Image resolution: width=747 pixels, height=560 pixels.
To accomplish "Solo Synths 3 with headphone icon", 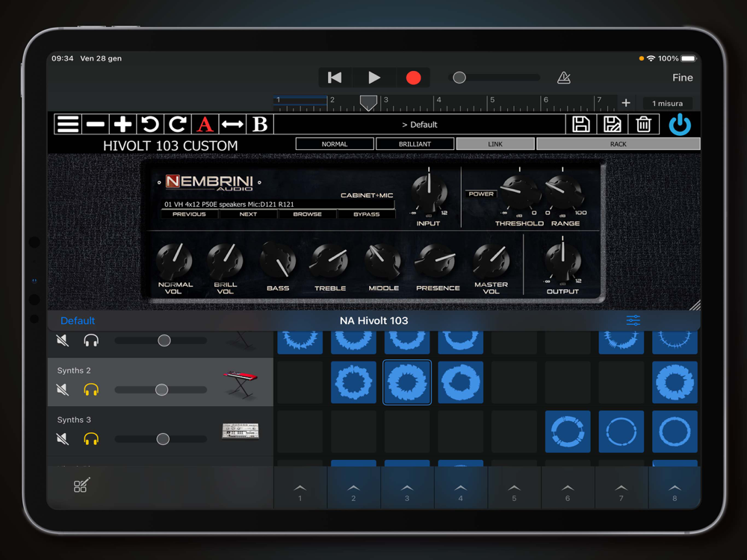I will click(x=91, y=438).
